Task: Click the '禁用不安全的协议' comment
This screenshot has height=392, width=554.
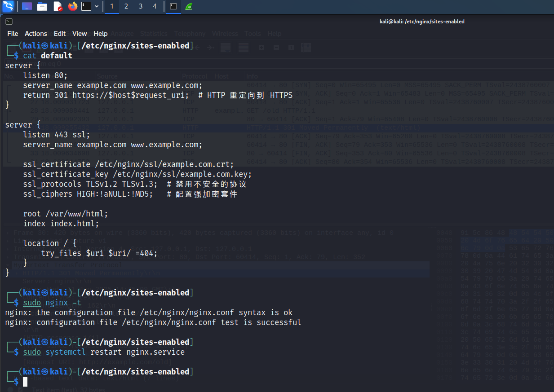Action: pyautogui.click(x=207, y=184)
